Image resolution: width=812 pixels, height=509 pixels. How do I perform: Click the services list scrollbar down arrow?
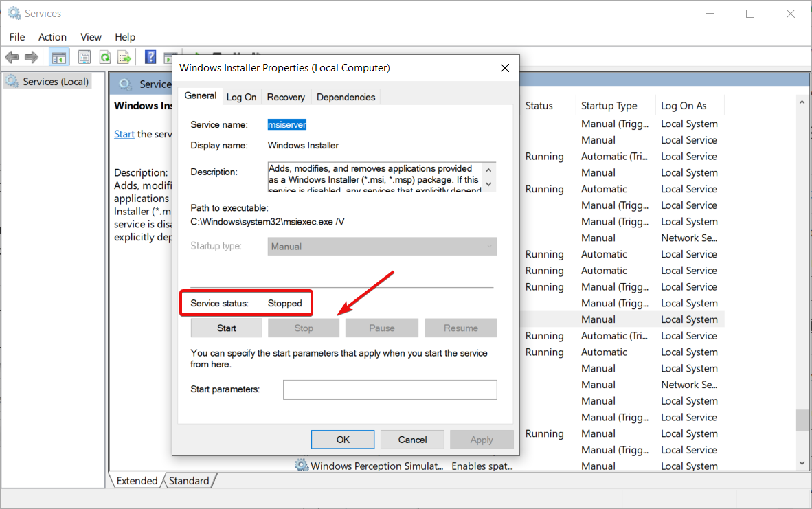tap(802, 463)
